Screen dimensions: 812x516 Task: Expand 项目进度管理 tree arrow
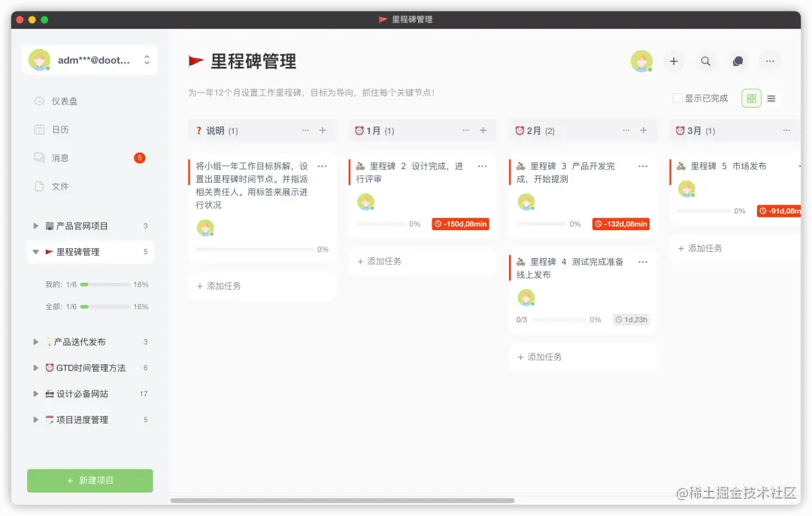coord(36,420)
